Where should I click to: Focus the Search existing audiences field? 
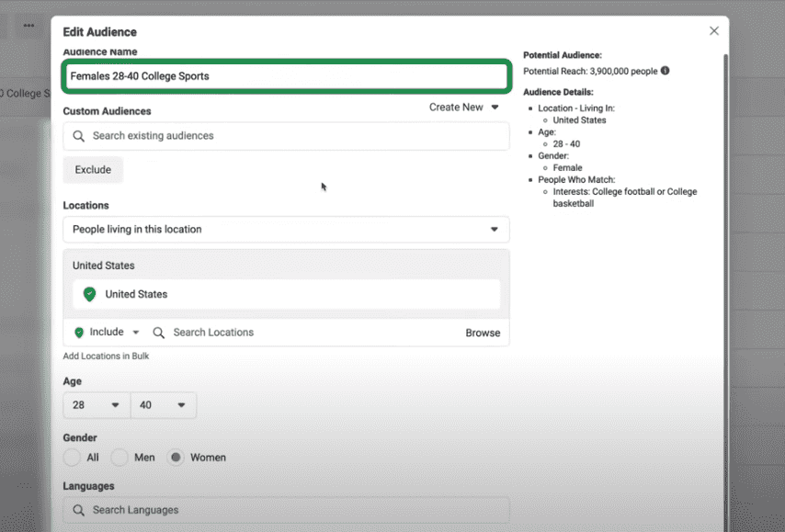click(x=287, y=136)
